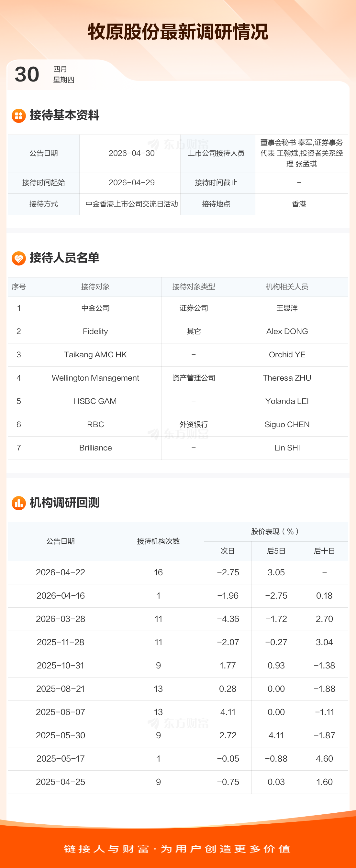356x868 pixels.
Task: Select the 2025-10-31 backtest row date
Action: pos(60,666)
